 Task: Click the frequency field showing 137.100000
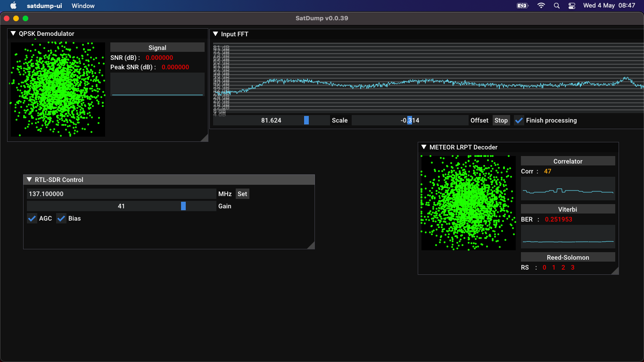[121, 194]
